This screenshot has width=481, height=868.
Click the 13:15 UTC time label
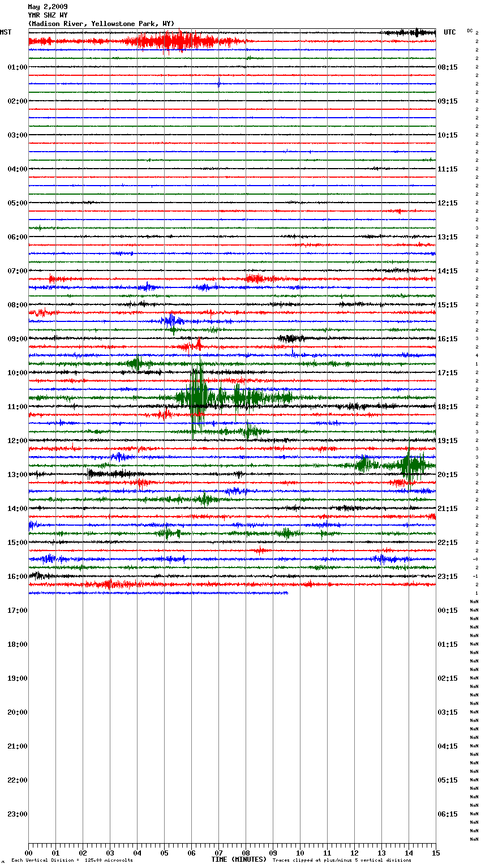pos(448,237)
